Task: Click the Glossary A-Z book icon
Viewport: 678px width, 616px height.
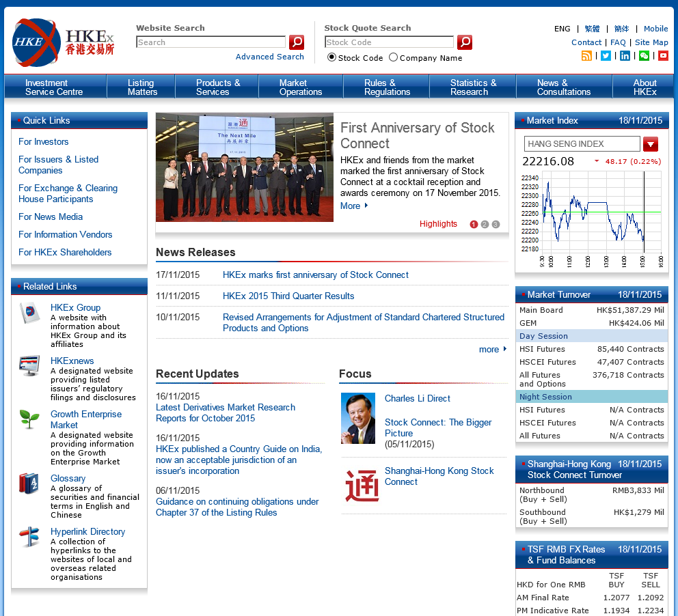Action: tap(29, 484)
